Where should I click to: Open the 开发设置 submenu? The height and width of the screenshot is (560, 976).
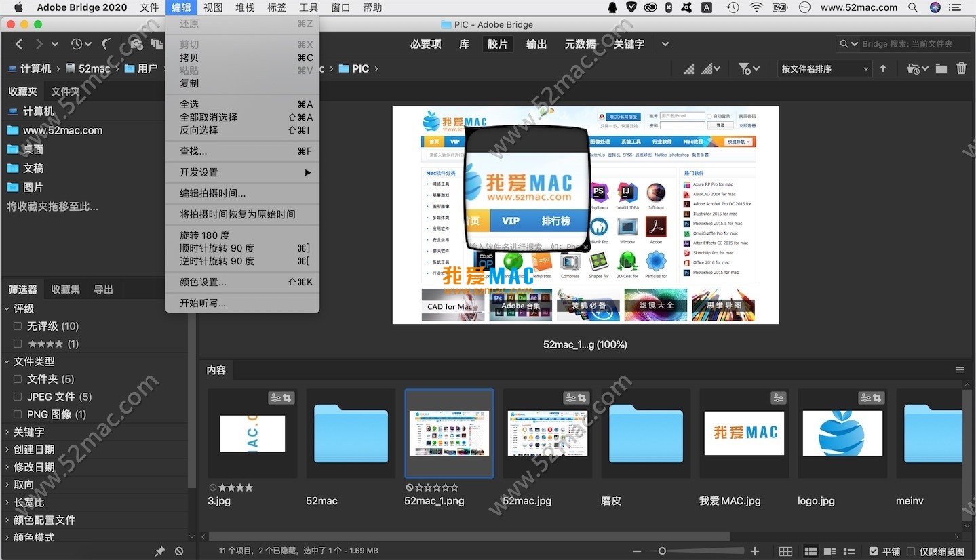pyautogui.click(x=242, y=172)
